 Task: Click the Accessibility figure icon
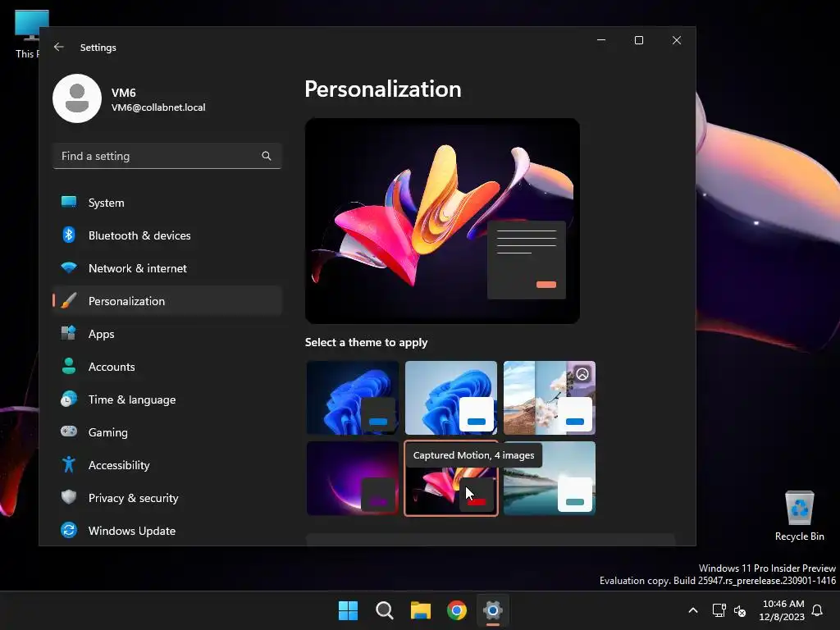click(69, 464)
